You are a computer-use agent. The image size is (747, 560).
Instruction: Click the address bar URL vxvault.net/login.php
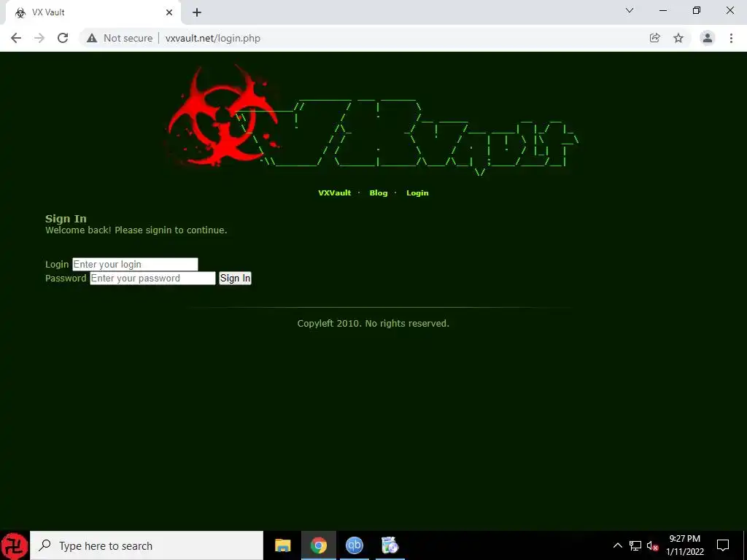pos(213,38)
